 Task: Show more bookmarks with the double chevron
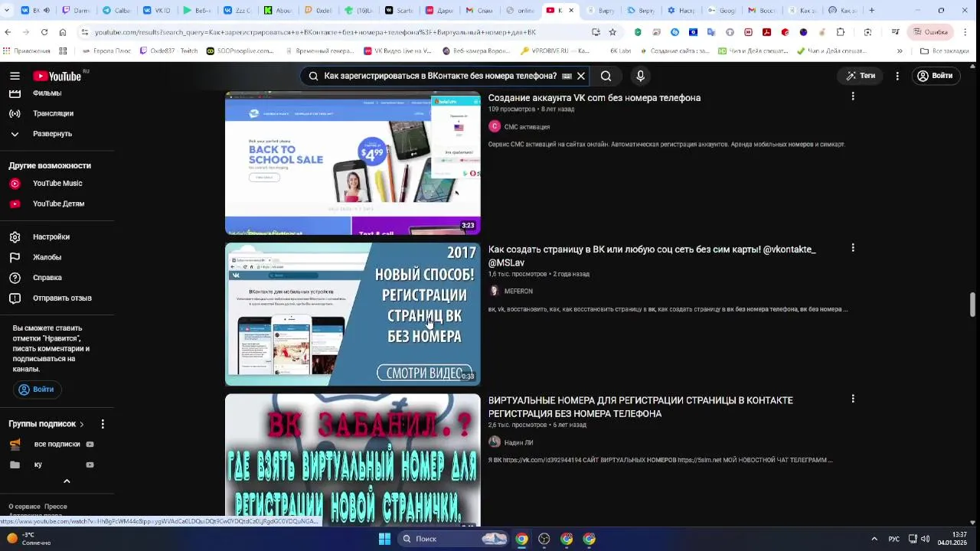(900, 51)
